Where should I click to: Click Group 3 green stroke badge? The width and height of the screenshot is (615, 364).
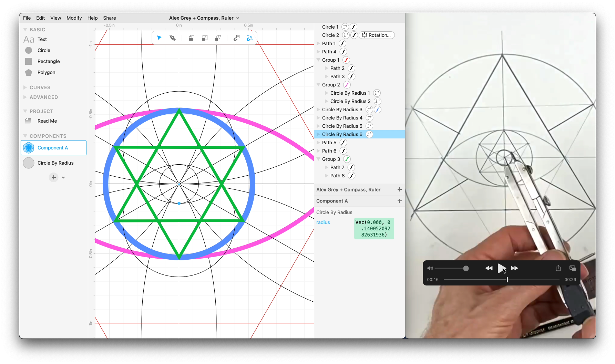coord(347,159)
